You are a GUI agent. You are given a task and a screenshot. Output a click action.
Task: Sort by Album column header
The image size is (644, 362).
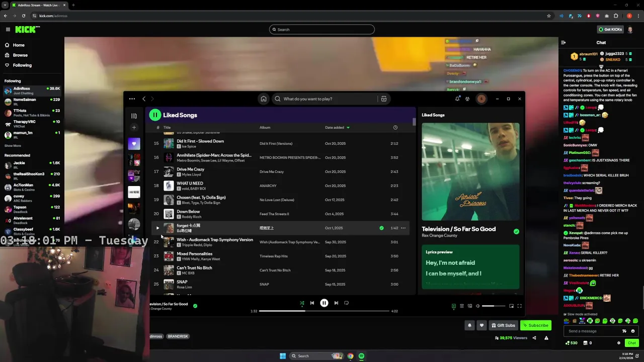pos(265,128)
